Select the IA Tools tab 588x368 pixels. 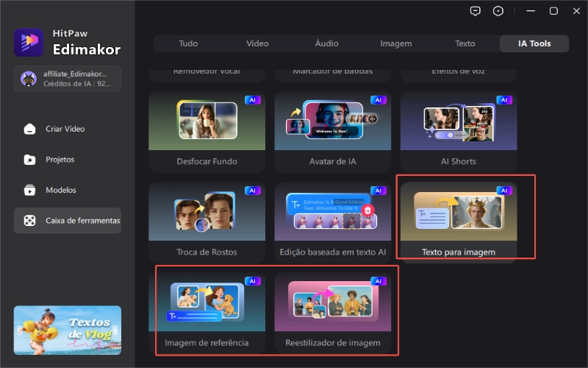[534, 43]
